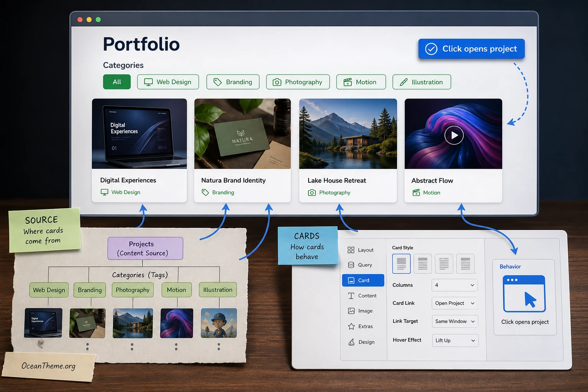588x392 pixels.
Task: Click the Content text icon in the sidebar
Action: pos(351,296)
